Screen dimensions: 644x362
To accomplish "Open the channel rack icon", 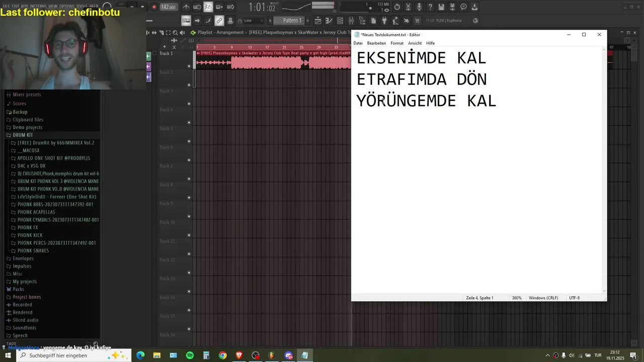I will point(340,21).
